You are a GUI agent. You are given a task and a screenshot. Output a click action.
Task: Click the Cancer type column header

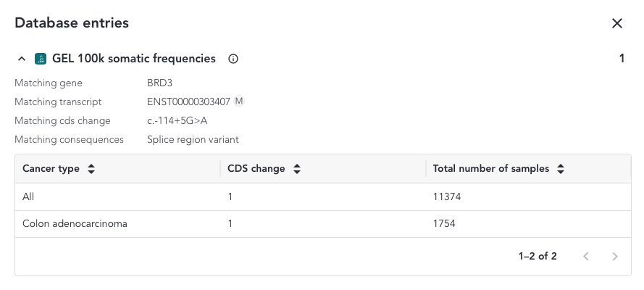[x=51, y=169]
